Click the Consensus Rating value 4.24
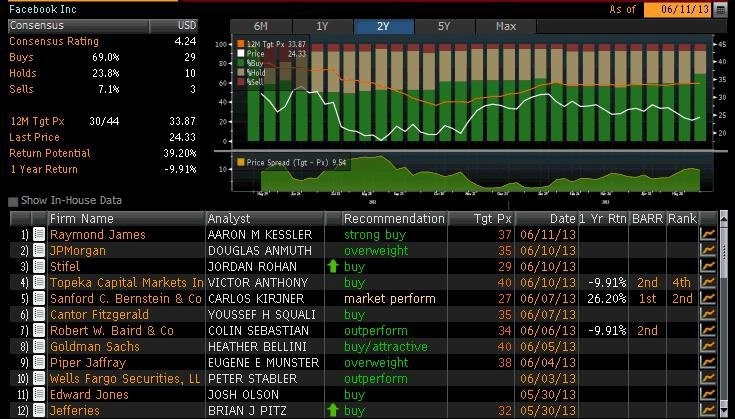The width and height of the screenshot is (735, 419). pyautogui.click(x=185, y=41)
